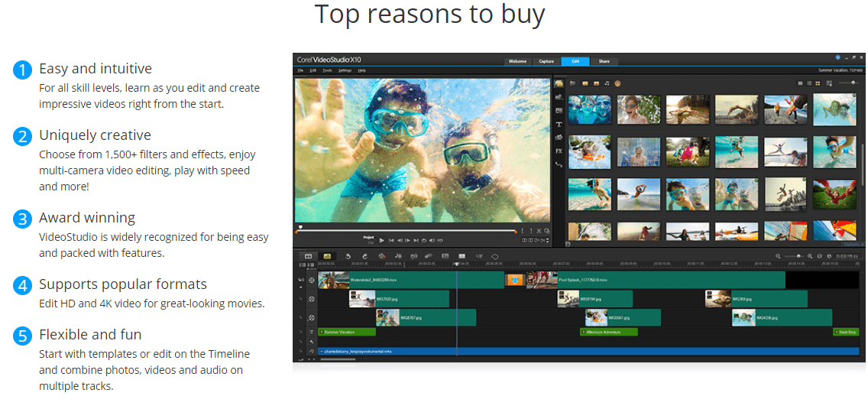Image resolution: width=868 pixels, height=409 pixels.
Task: Open the FX Filter library
Action: point(559,151)
